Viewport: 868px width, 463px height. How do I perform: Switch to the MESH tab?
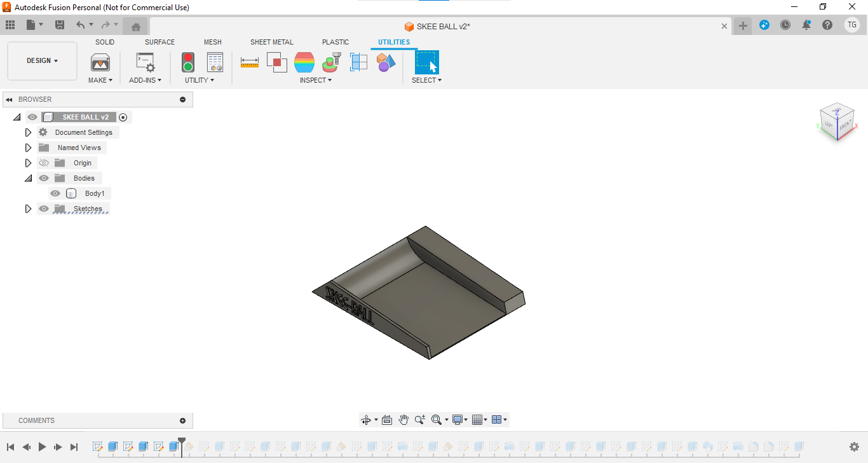coord(213,42)
